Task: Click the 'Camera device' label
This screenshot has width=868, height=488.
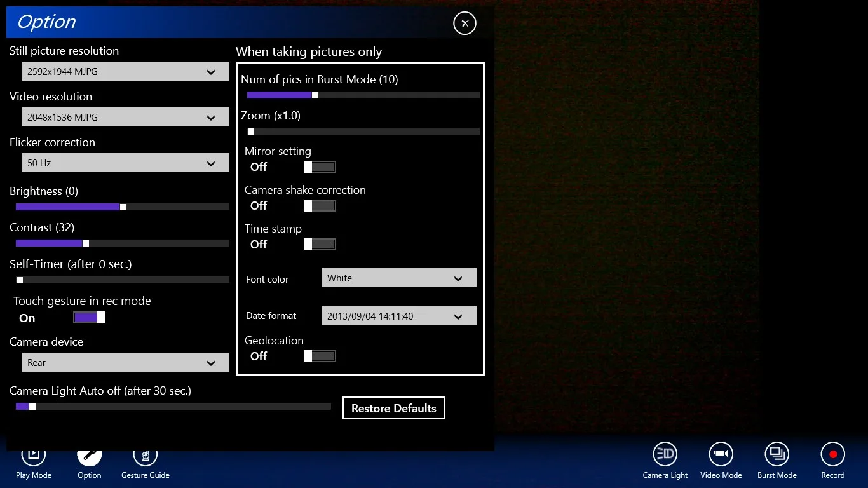Action: pyautogui.click(x=46, y=342)
